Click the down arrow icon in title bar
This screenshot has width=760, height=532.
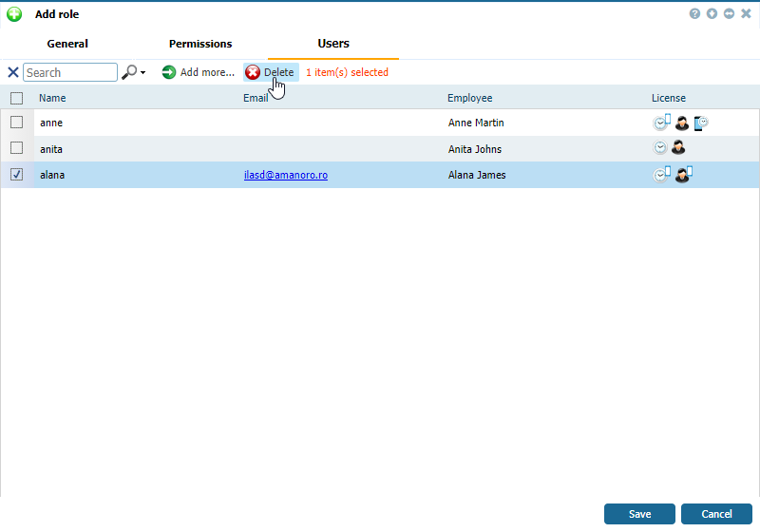[712, 14]
